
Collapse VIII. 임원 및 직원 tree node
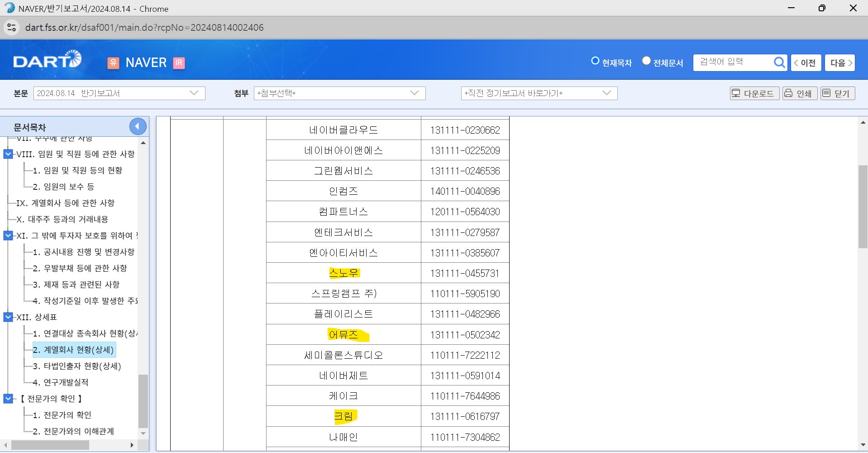click(8, 154)
